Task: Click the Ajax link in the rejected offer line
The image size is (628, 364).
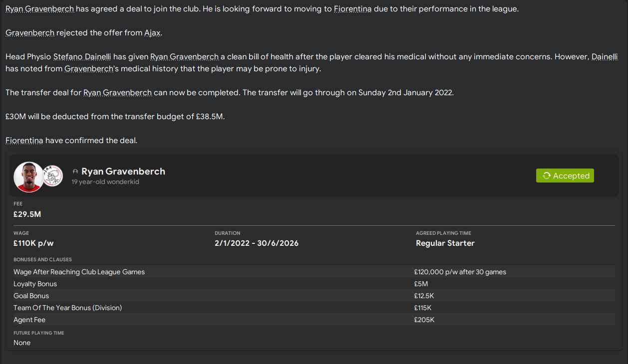Action: (x=152, y=33)
